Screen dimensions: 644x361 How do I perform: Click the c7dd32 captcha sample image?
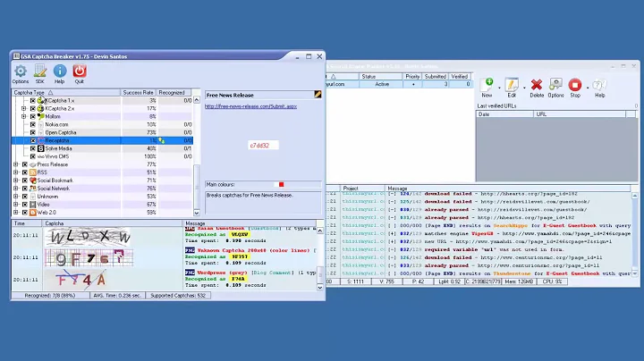click(263, 146)
